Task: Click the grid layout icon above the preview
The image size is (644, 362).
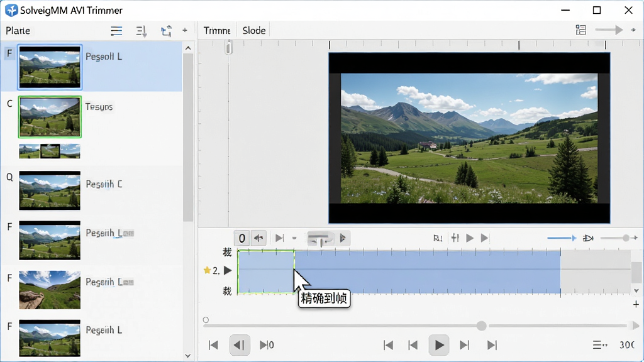Action: [x=580, y=30]
